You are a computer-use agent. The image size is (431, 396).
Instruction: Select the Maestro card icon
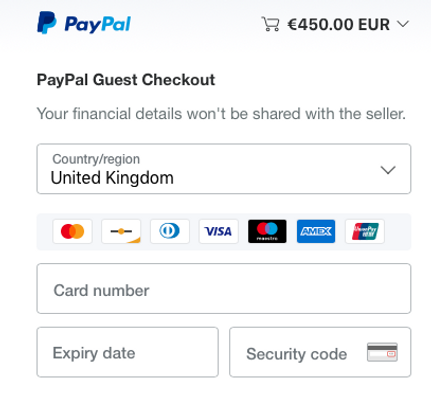click(x=267, y=231)
